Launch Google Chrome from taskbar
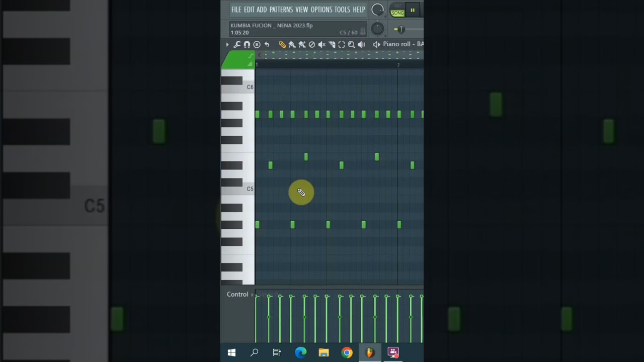Viewport: 644px width, 362px height. (x=347, y=352)
